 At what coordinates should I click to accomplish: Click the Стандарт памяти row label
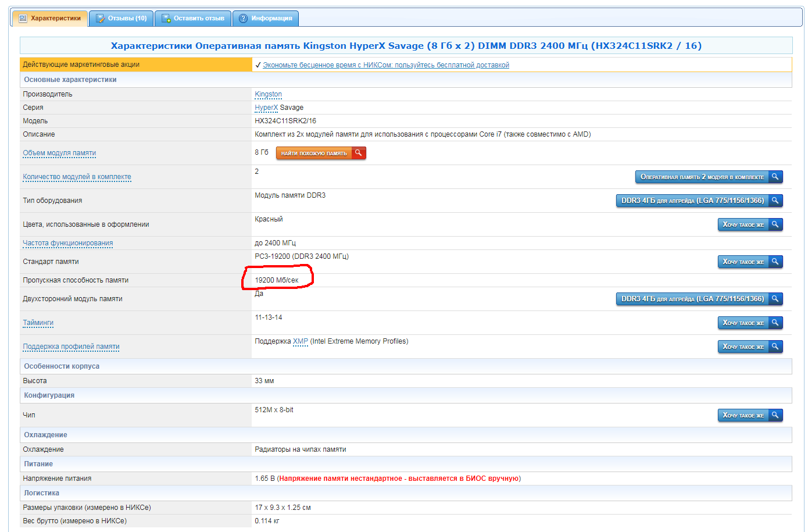(x=51, y=262)
